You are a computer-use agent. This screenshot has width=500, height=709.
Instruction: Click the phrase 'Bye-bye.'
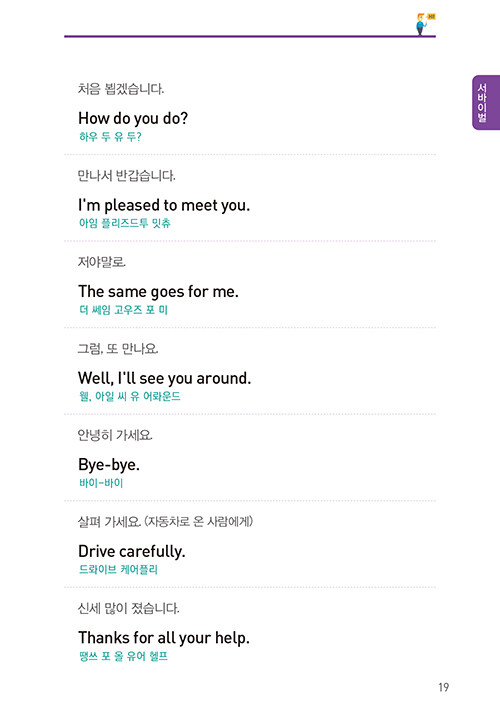pos(108,465)
